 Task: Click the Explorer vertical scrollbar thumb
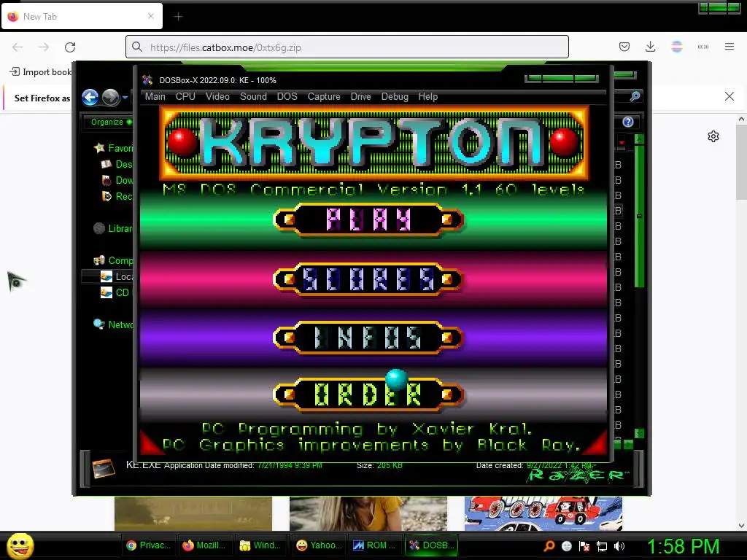[x=639, y=217]
